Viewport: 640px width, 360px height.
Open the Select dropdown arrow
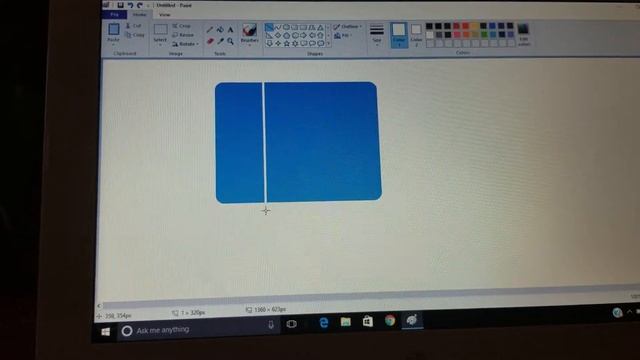pyautogui.click(x=160, y=44)
